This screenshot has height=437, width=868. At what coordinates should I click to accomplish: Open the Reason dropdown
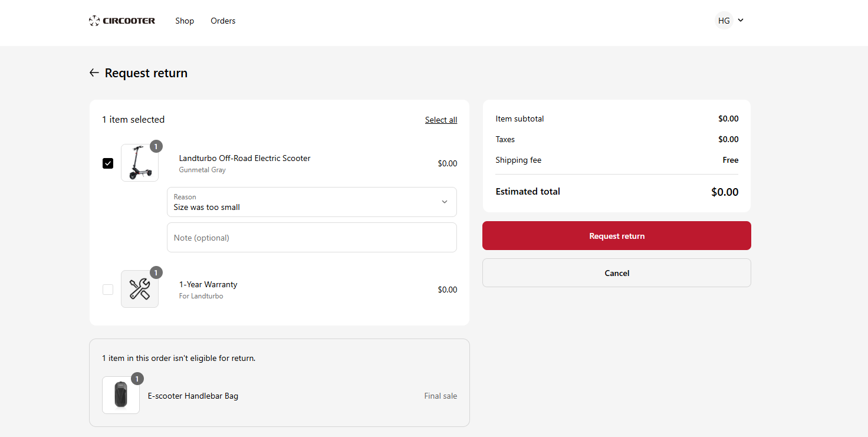[x=312, y=202]
